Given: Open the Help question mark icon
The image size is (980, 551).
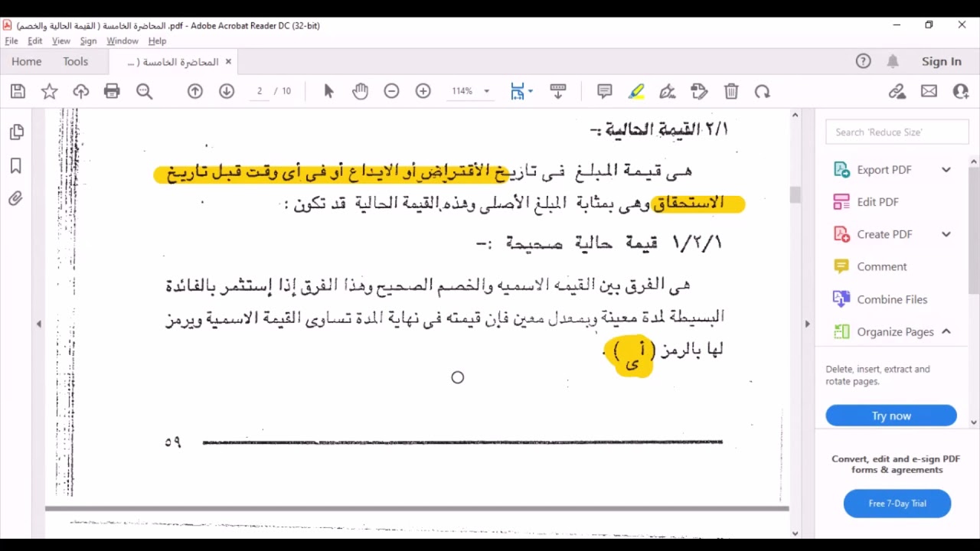Looking at the screenshot, I should pos(863,61).
